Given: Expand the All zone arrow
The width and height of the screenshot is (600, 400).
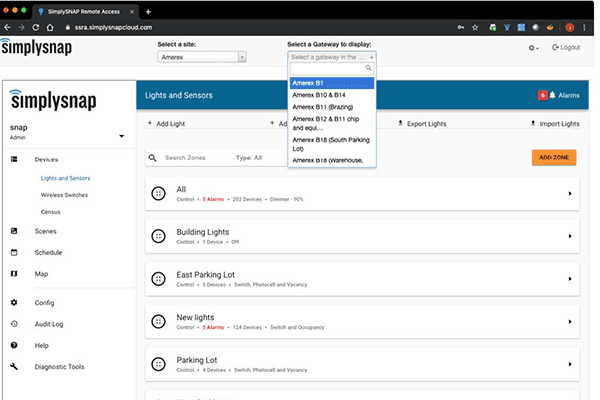Looking at the screenshot, I should 570,194.
